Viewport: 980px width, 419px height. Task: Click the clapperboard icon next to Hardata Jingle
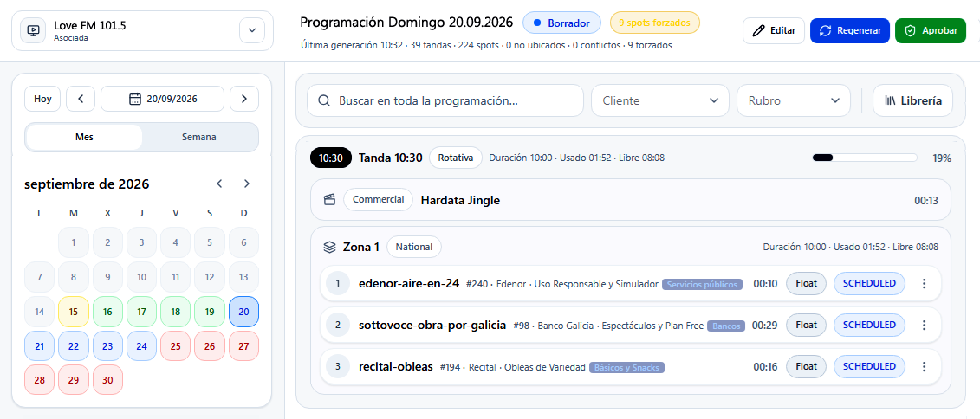pos(329,200)
